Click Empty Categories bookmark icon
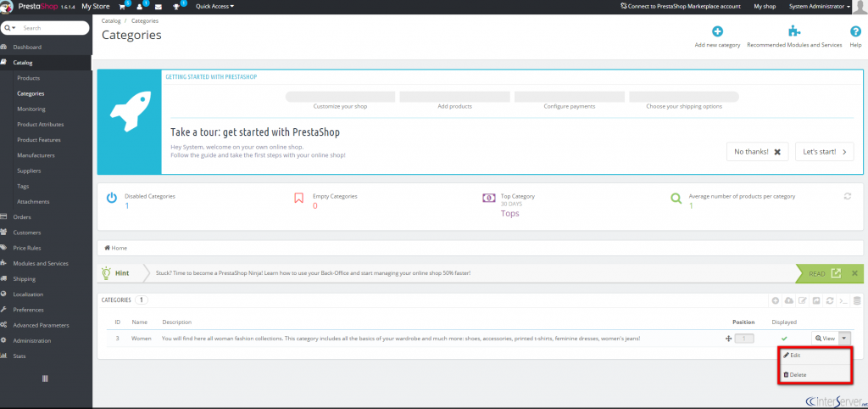Image resolution: width=868 pixels, height=409 pixels. (299, 198)
